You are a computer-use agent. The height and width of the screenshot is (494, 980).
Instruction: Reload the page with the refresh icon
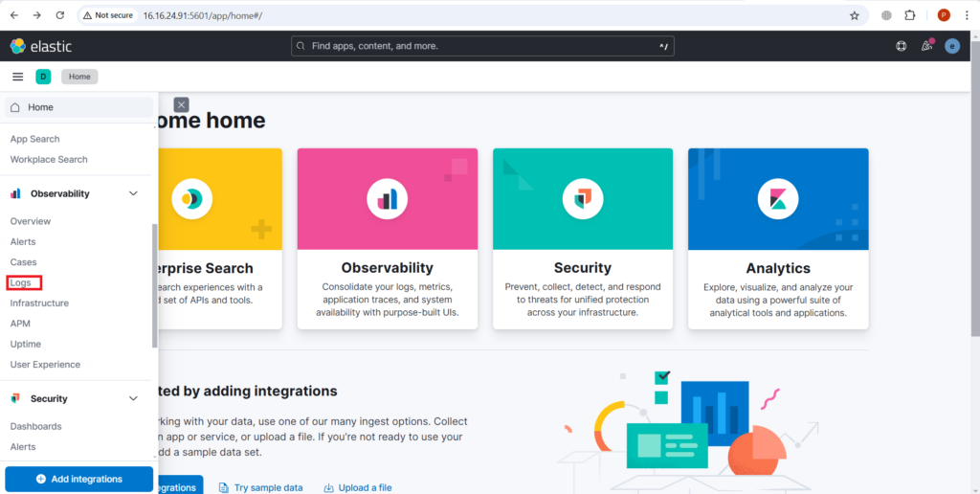click(60, 15)
